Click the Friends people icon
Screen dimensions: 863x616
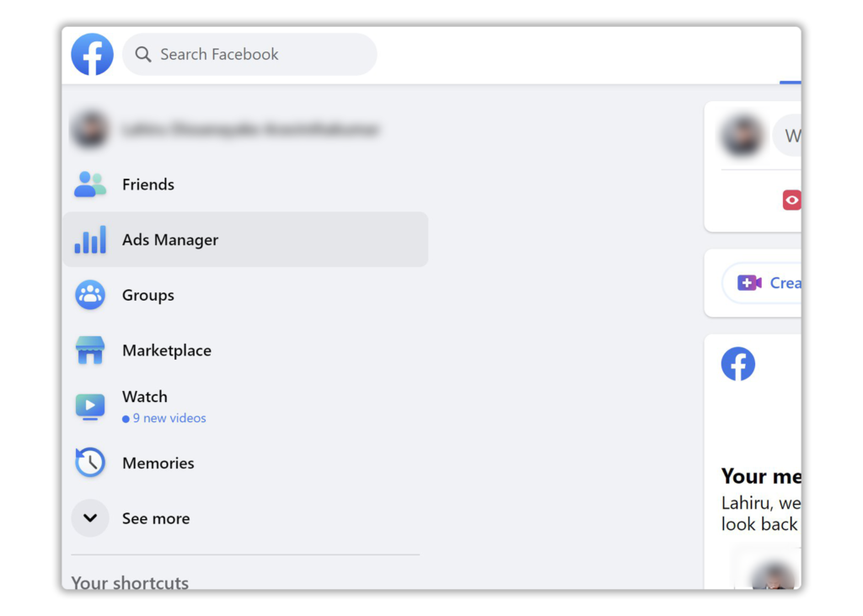[89, 185]
